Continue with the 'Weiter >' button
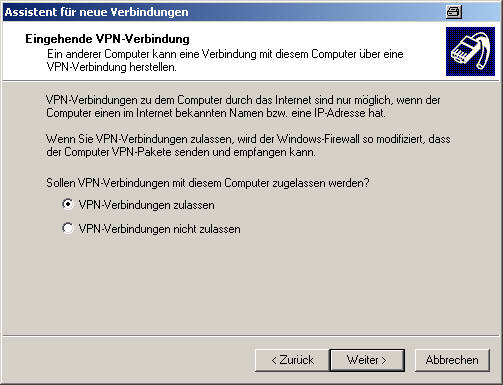 (367, 360)
